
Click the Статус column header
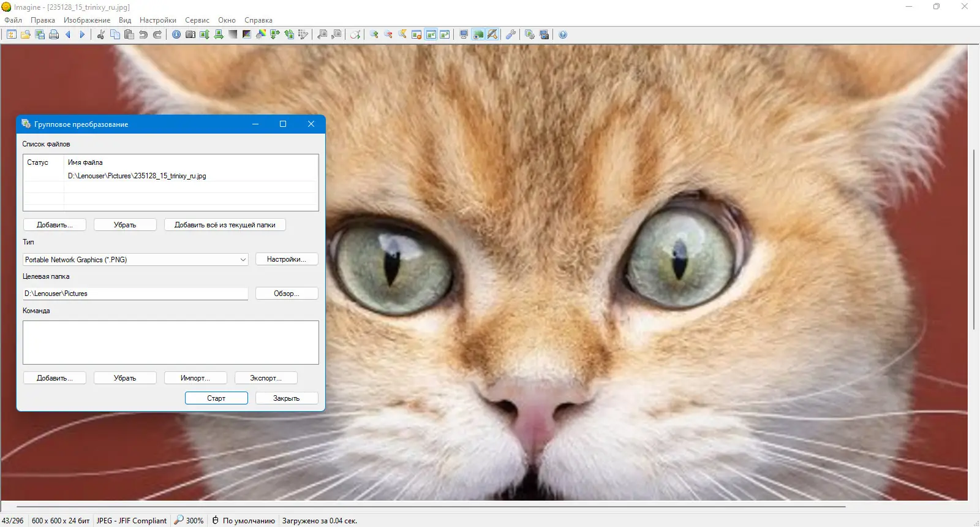(x=38, y=162)
